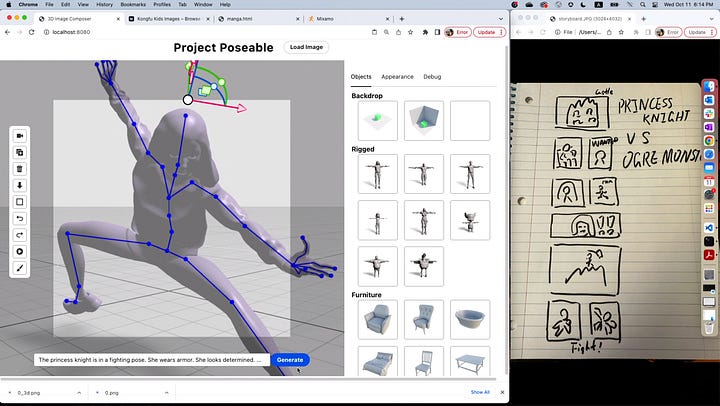The height and width of the screenshot is (406, 720).
Task: Undo the last action in canvas toolbar
Action: click(x=19, y=219)
